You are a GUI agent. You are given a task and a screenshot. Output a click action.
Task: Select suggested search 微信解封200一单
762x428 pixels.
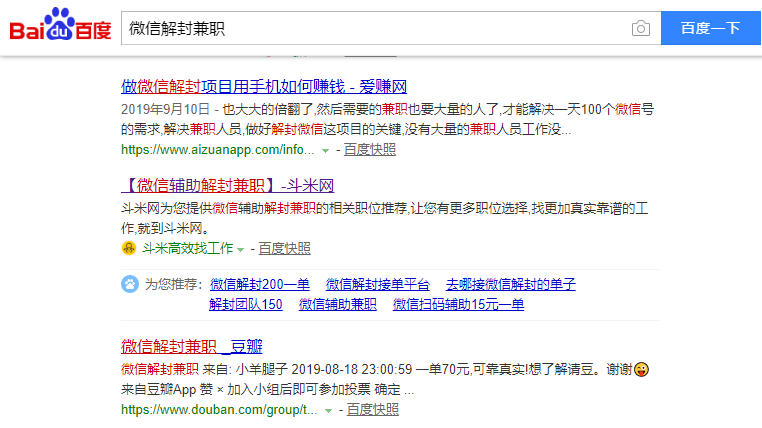click(x=260, y=284)
